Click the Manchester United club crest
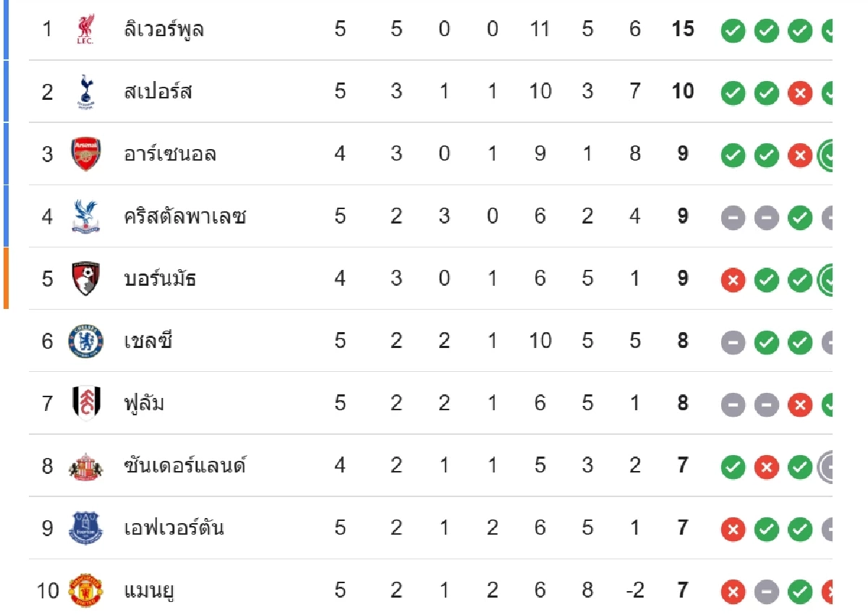868x615 pixels. pos(85,590)
